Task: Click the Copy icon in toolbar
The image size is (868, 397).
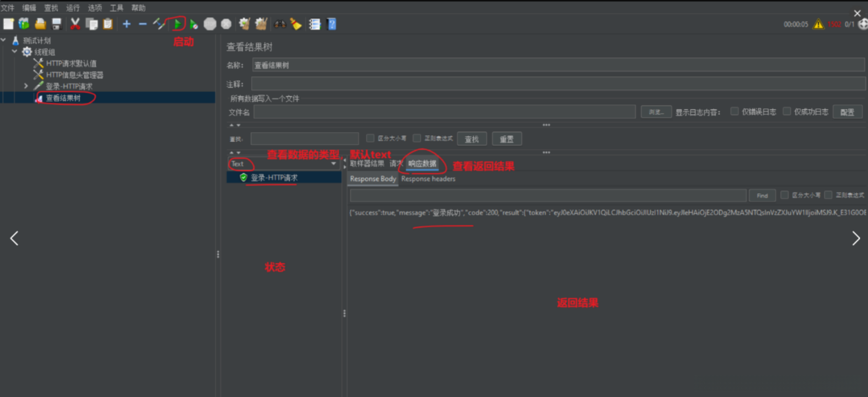Action: pos(91,24)
